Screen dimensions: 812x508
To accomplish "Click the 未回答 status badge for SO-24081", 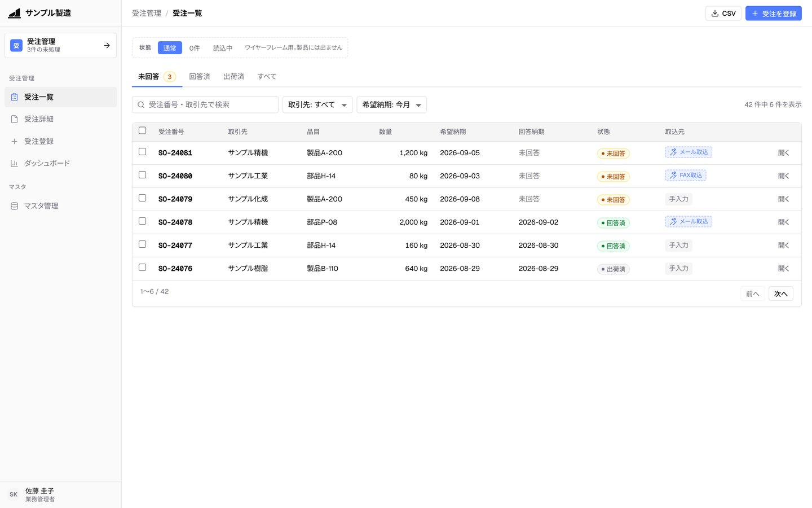I will (x=614, y=154).
